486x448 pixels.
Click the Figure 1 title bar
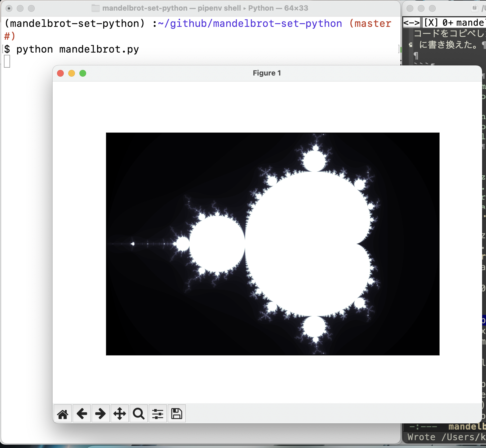coord(267,73)
